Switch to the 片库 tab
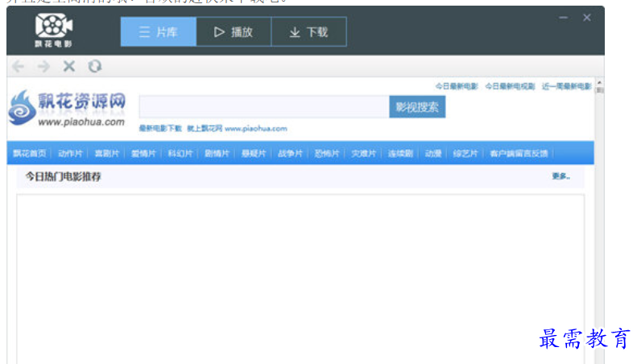 coord(159,31)
